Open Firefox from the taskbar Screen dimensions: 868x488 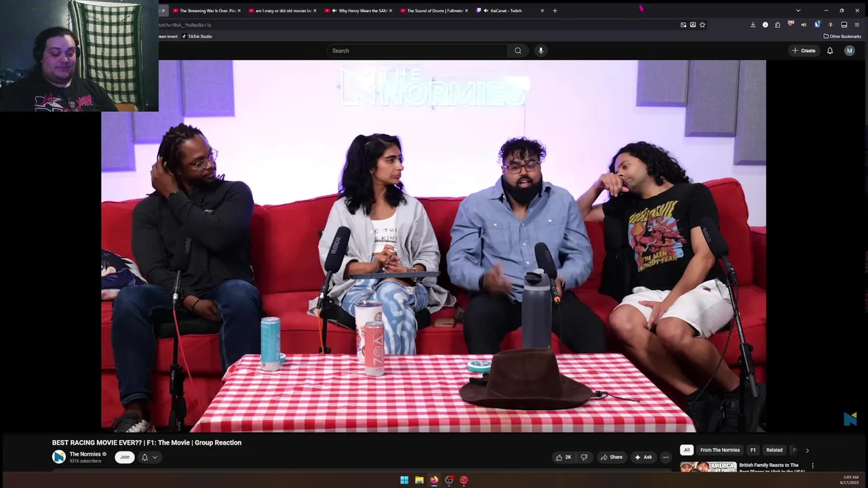click(x=434, y=480)
